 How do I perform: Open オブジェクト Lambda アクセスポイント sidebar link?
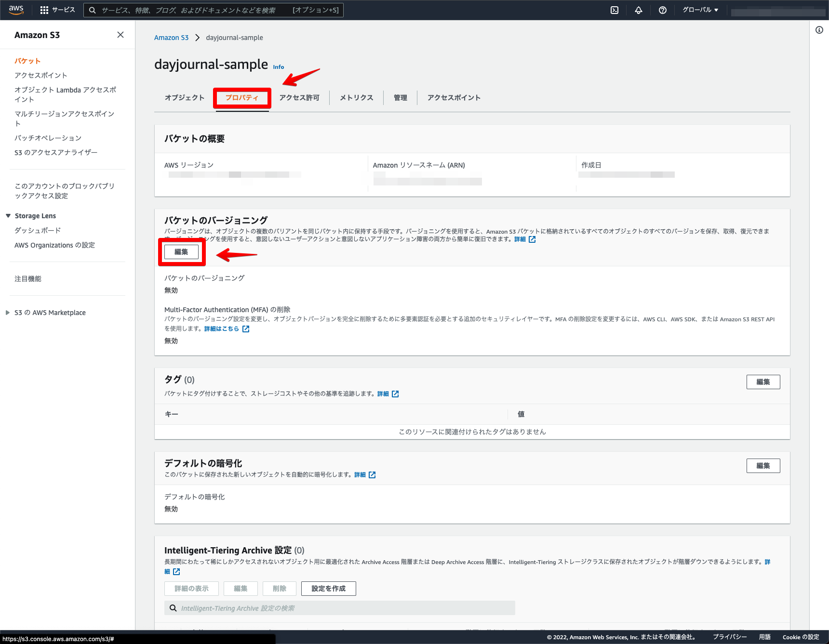pyautogui.click(x=65, y=95)
